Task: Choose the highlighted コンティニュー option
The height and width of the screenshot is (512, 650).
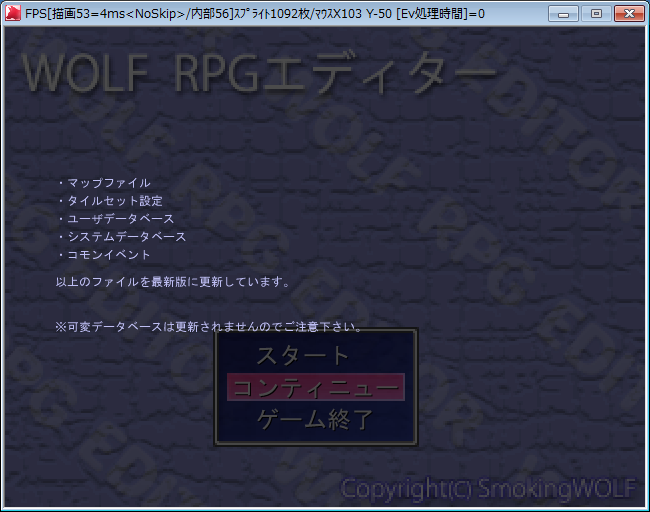Action: coord(316,387)
